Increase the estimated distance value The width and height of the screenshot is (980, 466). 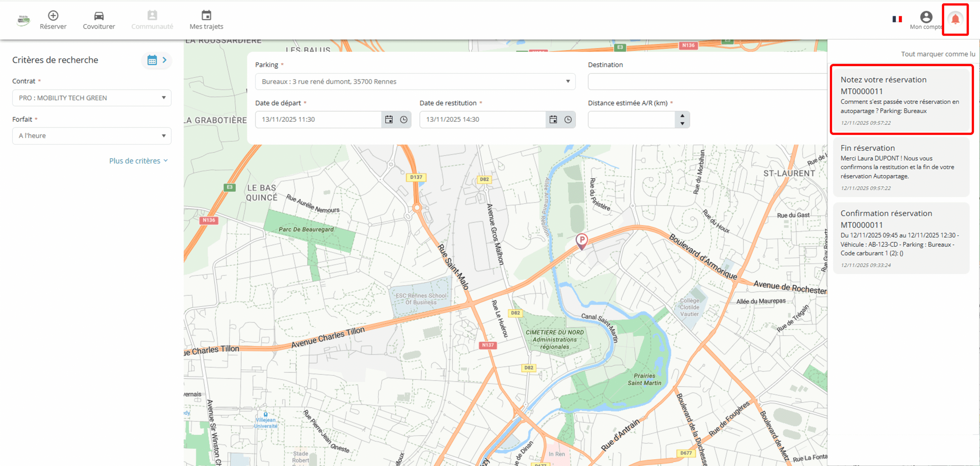683,115
